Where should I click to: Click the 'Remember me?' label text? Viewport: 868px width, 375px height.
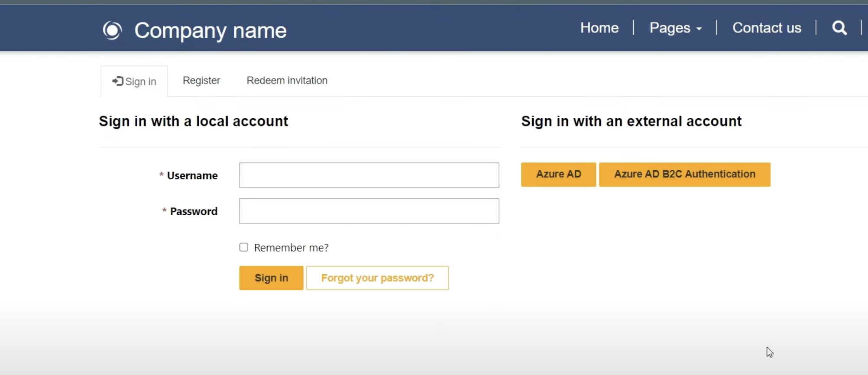pyautogui.click(x=291, y=248)
